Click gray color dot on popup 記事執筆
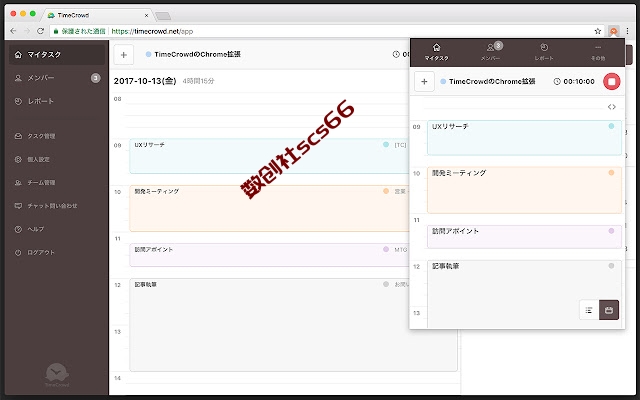Viewport: 640px width, 400px height. (x=611, y=266)
